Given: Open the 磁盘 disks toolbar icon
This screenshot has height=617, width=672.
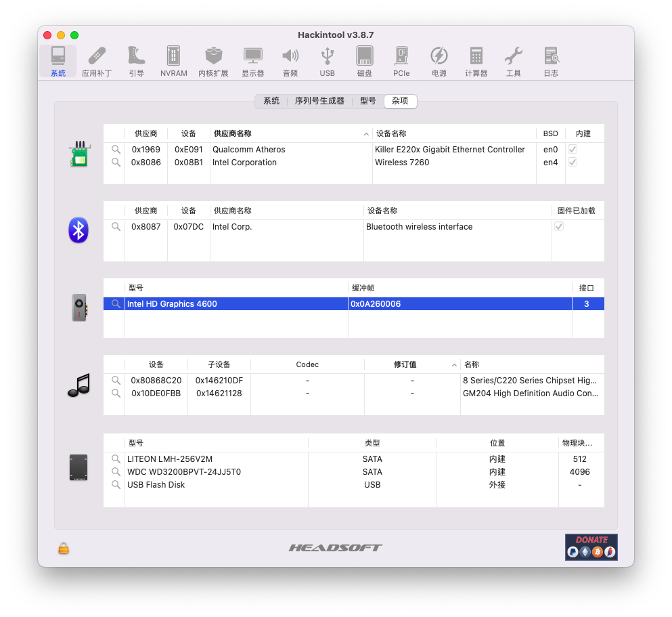Looking at the screenshot, I should click(364, 62).
